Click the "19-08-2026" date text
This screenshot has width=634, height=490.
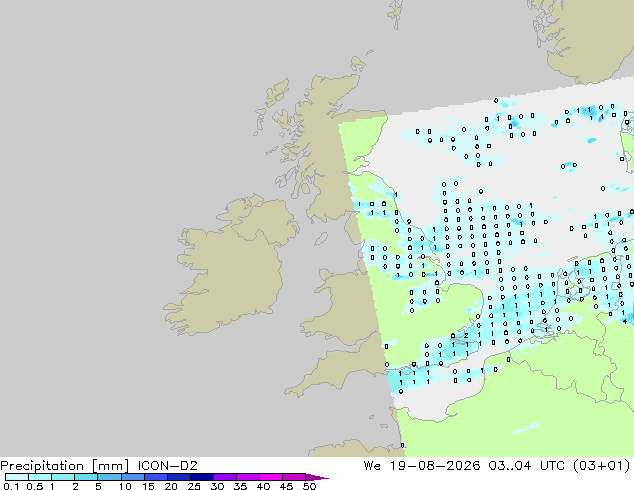click(x=435, y=466)
